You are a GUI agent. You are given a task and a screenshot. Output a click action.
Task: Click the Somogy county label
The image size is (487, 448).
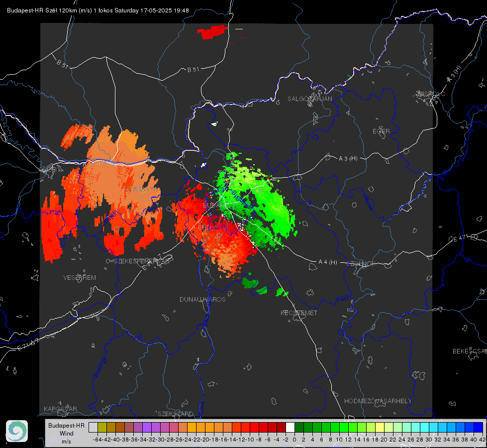[99, 367]
